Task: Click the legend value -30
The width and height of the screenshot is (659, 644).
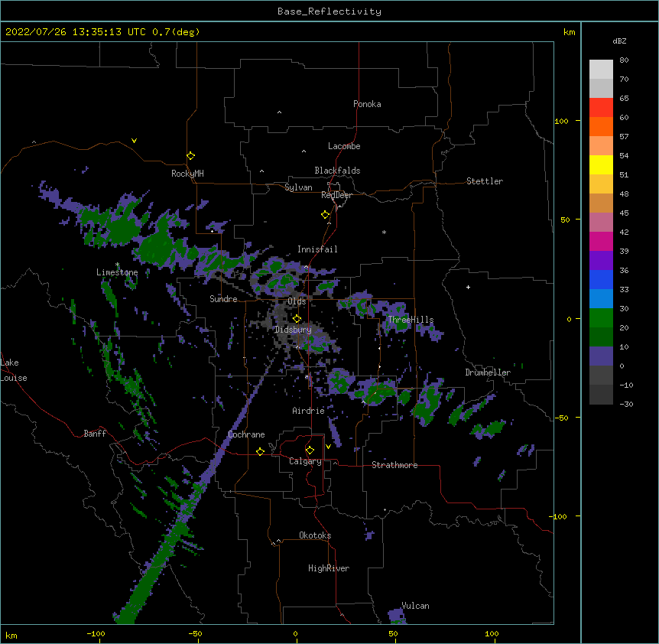Action: (x=626, y=405)
